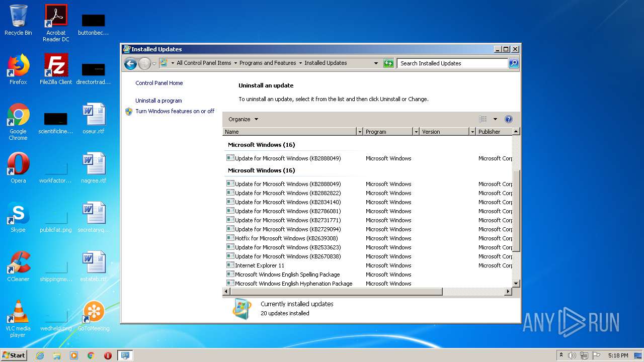
Task: Click the volume speaker tray icon
Action: click(x=572, y=355)
